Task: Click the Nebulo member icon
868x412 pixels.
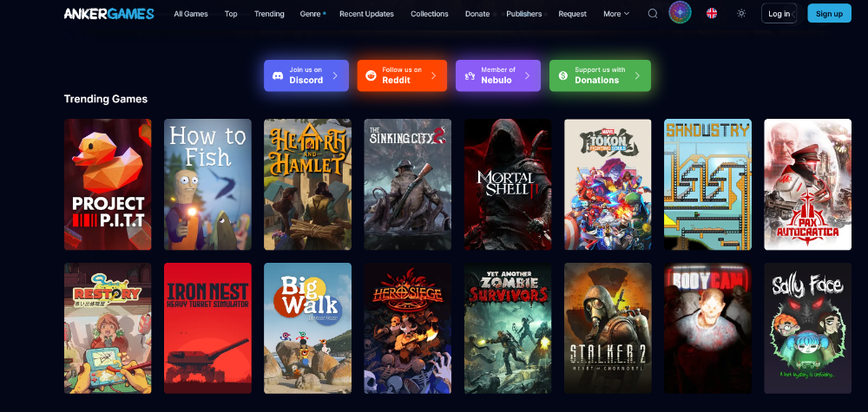Action: [470, 75]
